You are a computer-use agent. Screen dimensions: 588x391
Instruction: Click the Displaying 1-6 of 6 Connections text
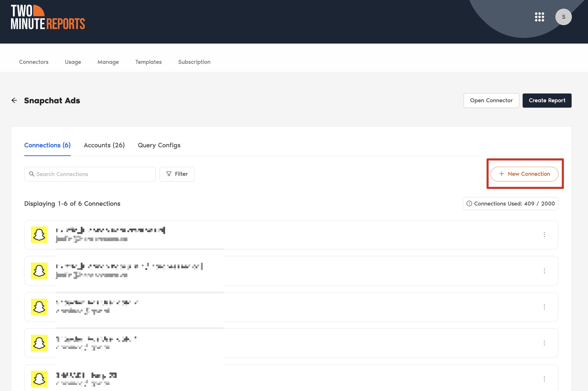[x=72, y=203]
